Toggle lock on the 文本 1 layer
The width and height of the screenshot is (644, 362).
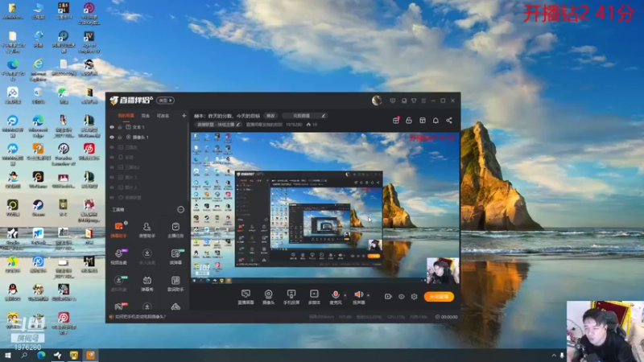(x=120, y=127)
